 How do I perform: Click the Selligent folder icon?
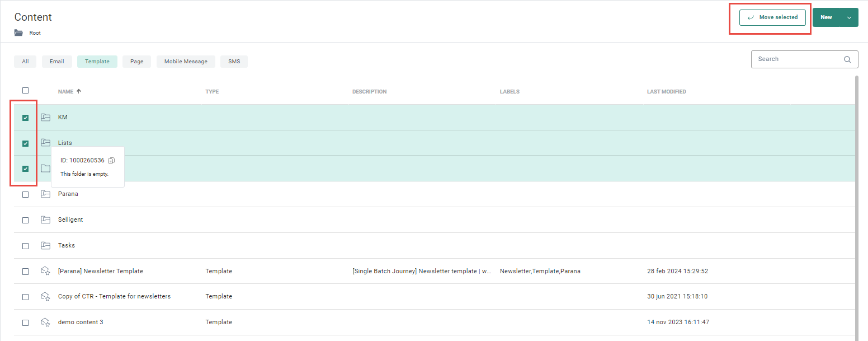tap(46, 220)
